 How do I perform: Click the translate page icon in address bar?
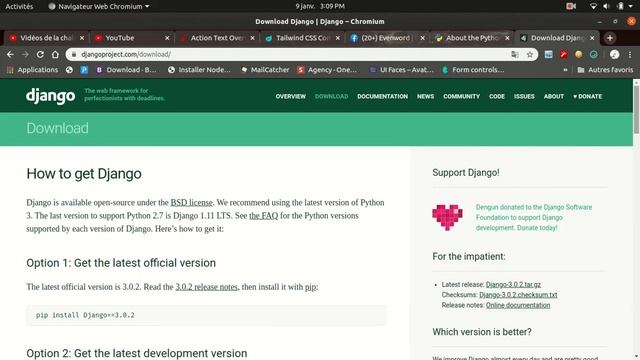(x=515, y=54)
